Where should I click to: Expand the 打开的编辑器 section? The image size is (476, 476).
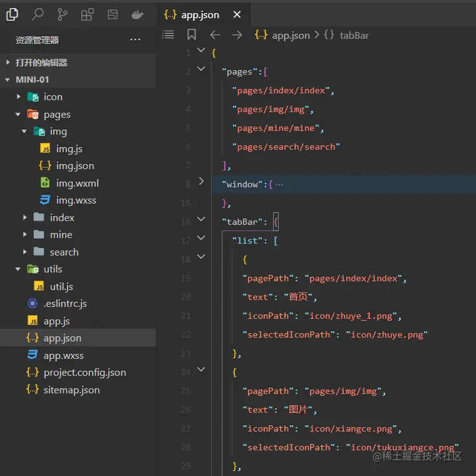pyautogui.click(x=78, y=63)
